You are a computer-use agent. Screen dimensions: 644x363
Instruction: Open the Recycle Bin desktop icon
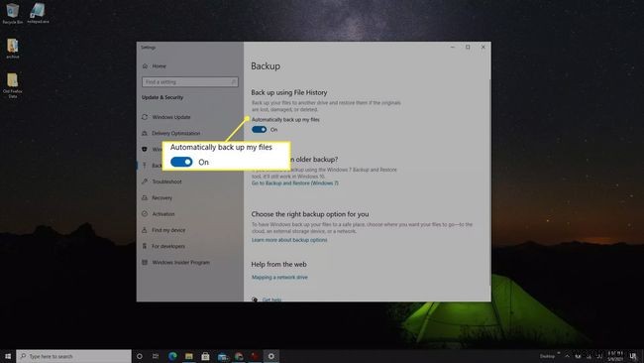click(12, 14)
